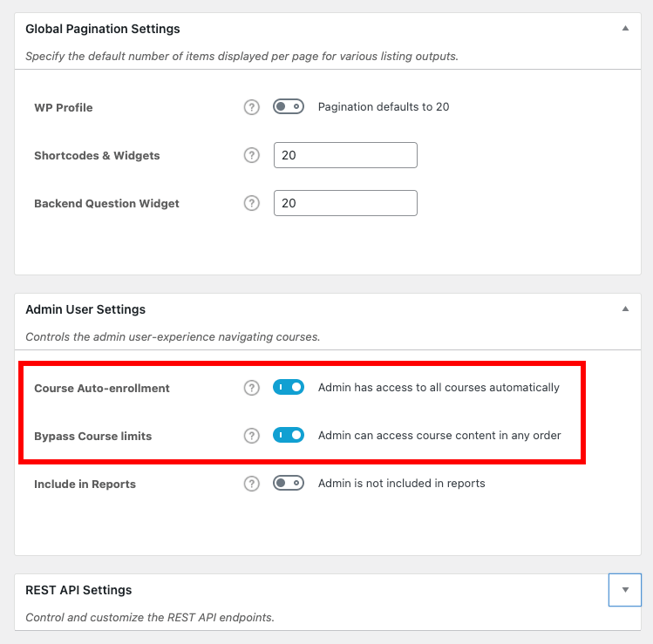The image size is (653, 644).
Task: Click help icon for Bypass Course limits
Action: tap(252, 436)
